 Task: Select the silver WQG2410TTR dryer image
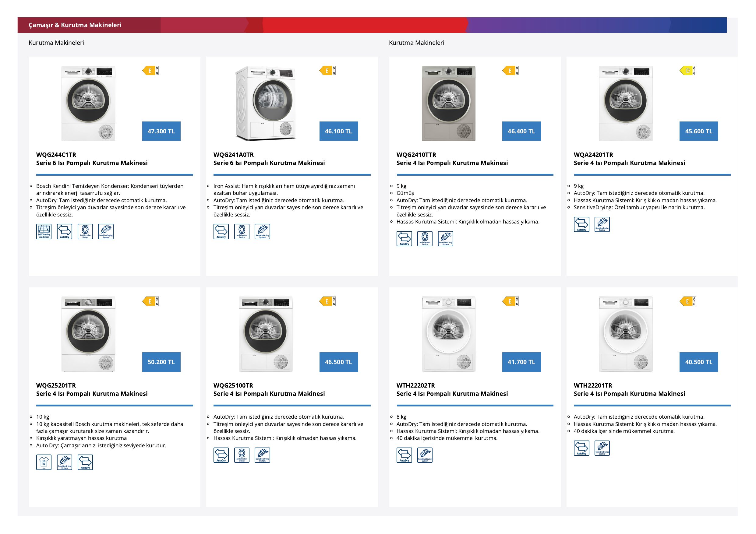pos(448,103)
